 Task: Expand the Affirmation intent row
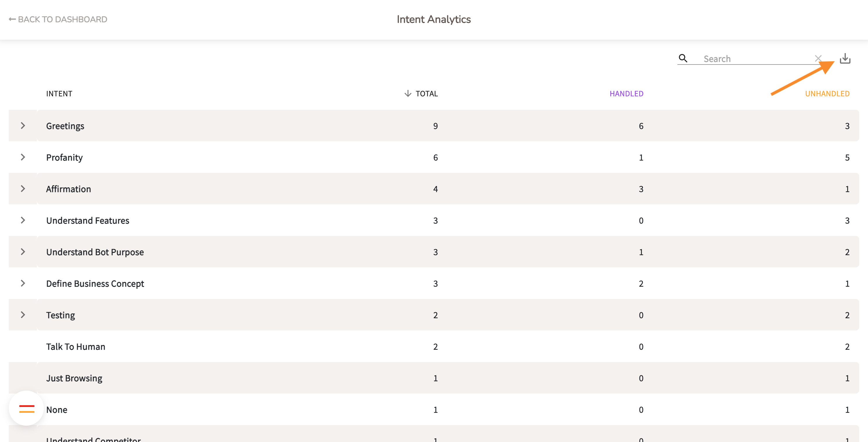pos(23,189)
